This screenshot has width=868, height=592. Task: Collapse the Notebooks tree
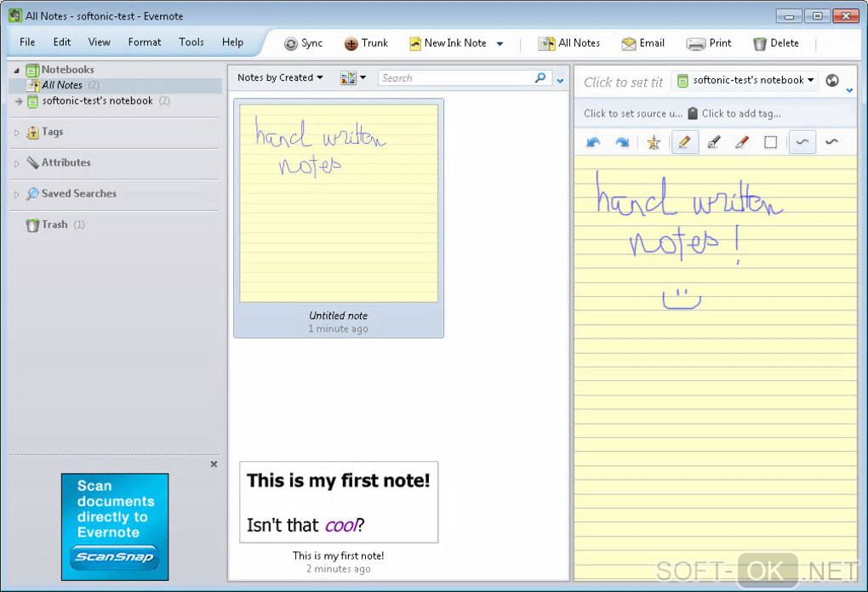[16, 71]
